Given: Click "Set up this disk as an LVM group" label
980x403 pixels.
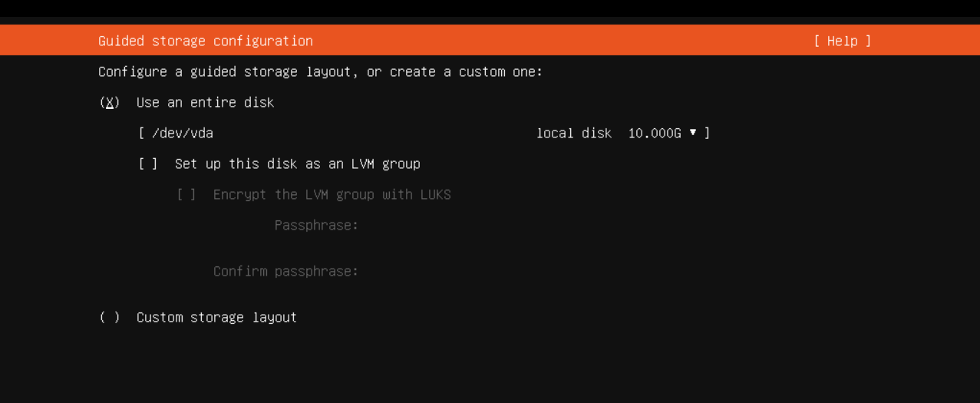Looking at the screenshot, I should pos(298,164).
